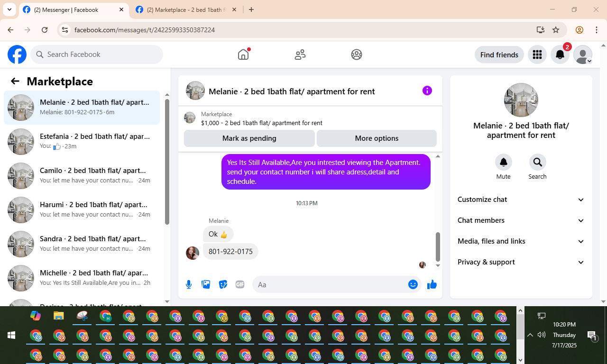Image resolution: width=607 pixels, height=364 pixels.
Task: Open the Camilo conversation
Action: tap(82, 175)
